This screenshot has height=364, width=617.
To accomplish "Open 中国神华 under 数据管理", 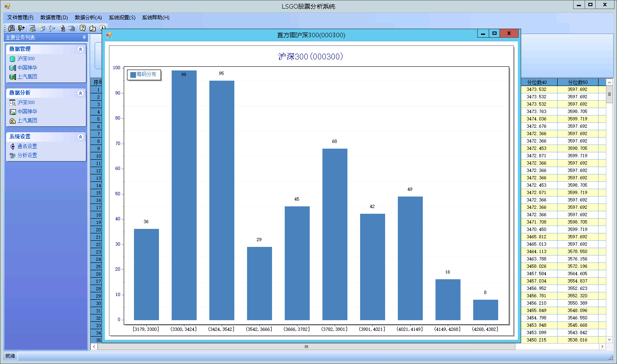I will [27, 68].
